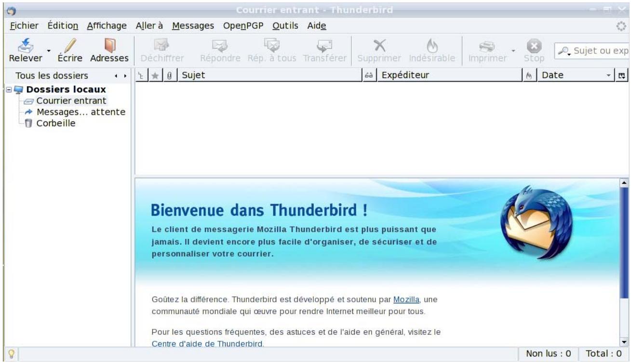
Task: Switch folder view with header arrows
Action: tap(121, 76)
